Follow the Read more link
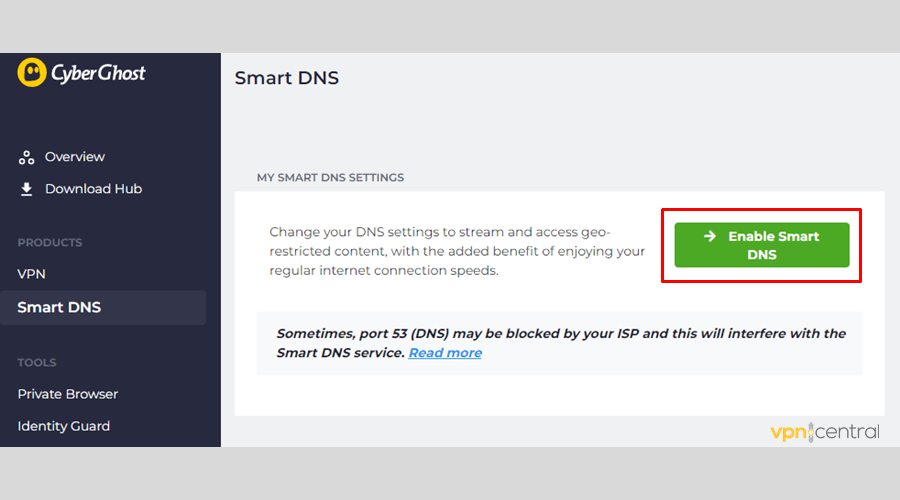The width and height of the screenshot is (900, 500). click(x=445, y=352)
